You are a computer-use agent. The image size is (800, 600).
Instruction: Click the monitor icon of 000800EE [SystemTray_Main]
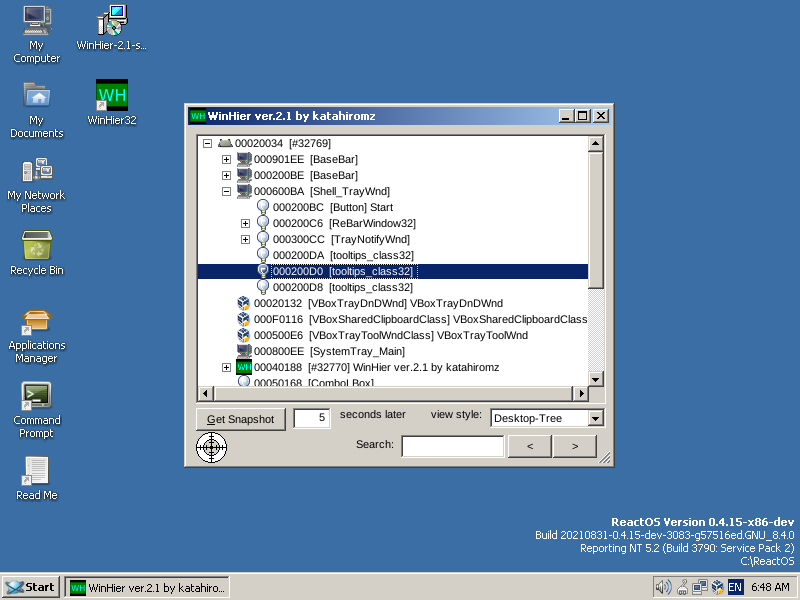(244, 351)
